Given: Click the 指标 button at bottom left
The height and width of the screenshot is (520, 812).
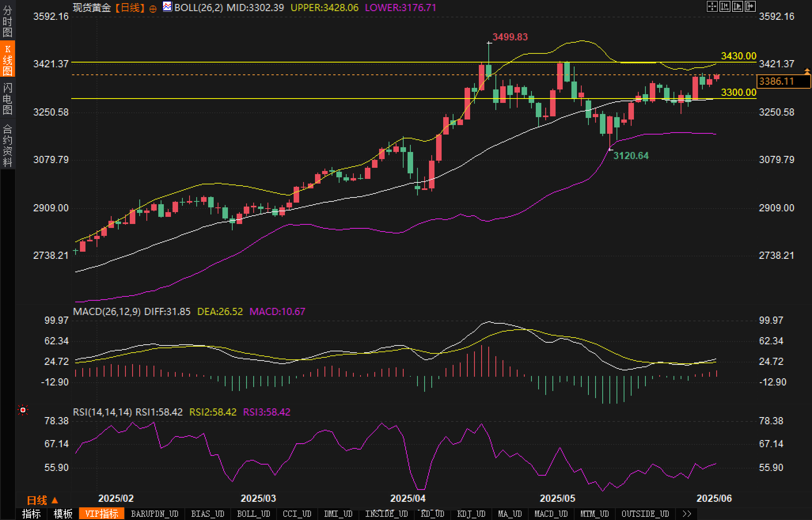Looking at the screenshot, I should [31, 514].
